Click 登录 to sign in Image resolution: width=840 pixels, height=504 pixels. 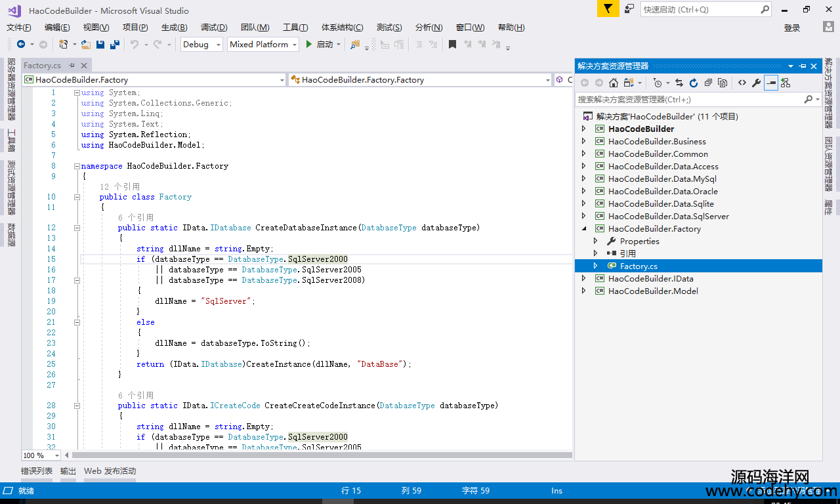pyautogui.click(x=792, y=28)
